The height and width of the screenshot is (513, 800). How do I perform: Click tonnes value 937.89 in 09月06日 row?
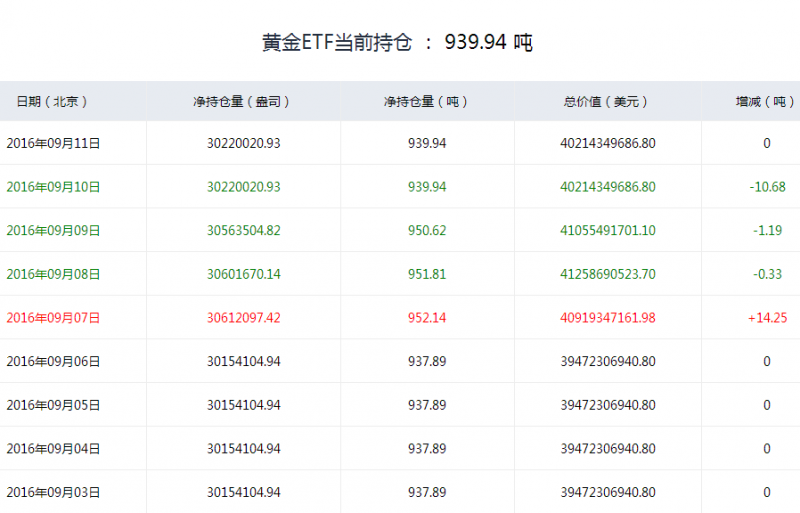pos(427,361)
